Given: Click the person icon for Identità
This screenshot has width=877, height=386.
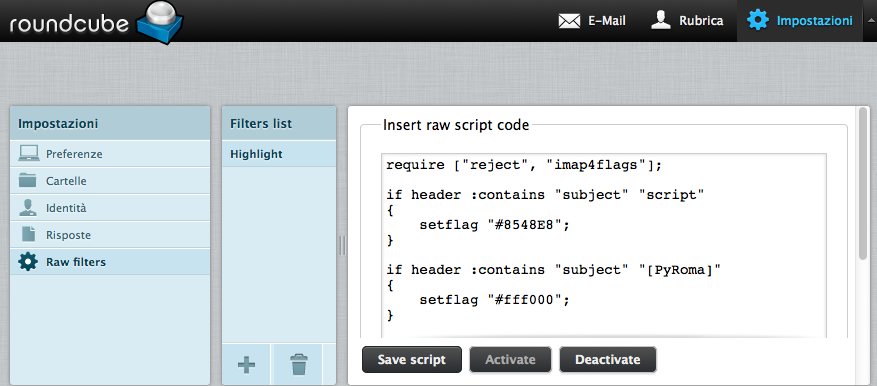Looking at the screenshot, I should (x=28, y=208).
